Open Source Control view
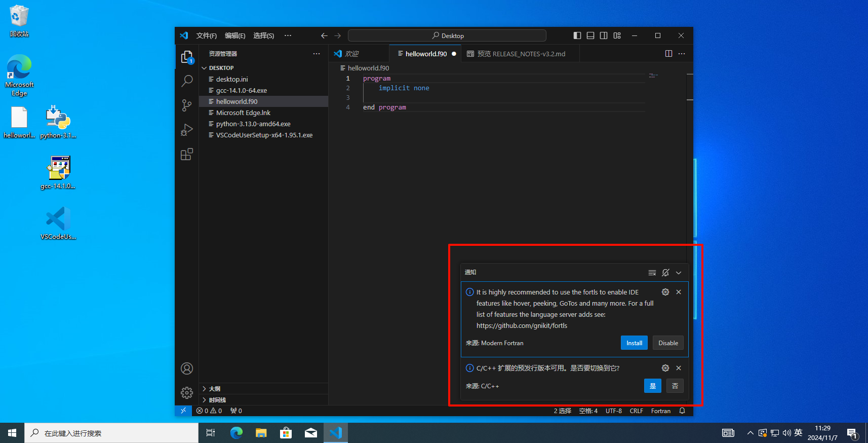The height and width of the screenshot is (443, 868). point(187,105)
